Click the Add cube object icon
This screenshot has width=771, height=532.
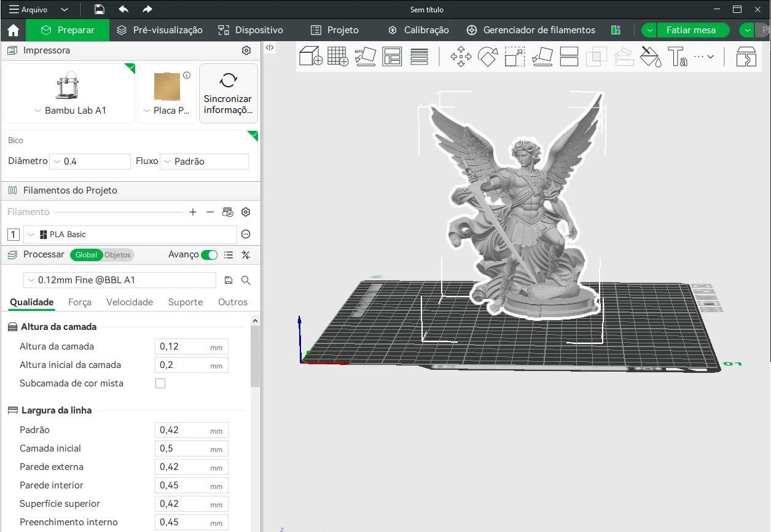coord(311,57)
